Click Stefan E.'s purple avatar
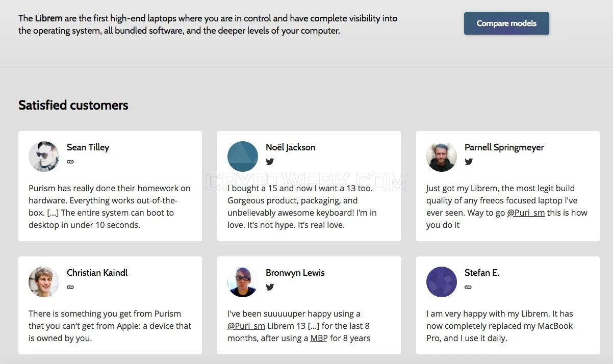This screenshot has height=364, width=613. pyautogui.click(x=442, y=282)
